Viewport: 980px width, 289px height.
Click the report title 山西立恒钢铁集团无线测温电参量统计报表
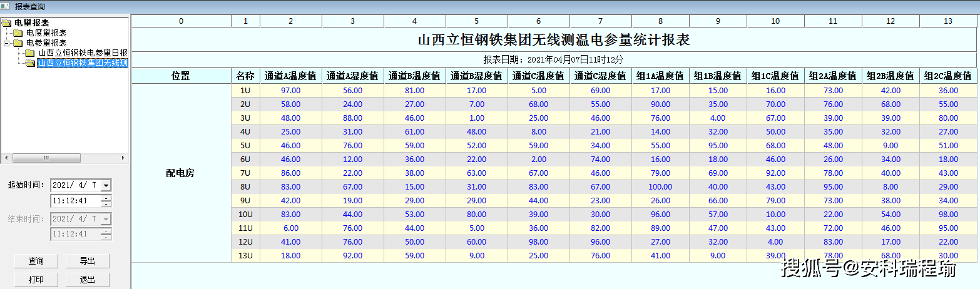[554, 40]
